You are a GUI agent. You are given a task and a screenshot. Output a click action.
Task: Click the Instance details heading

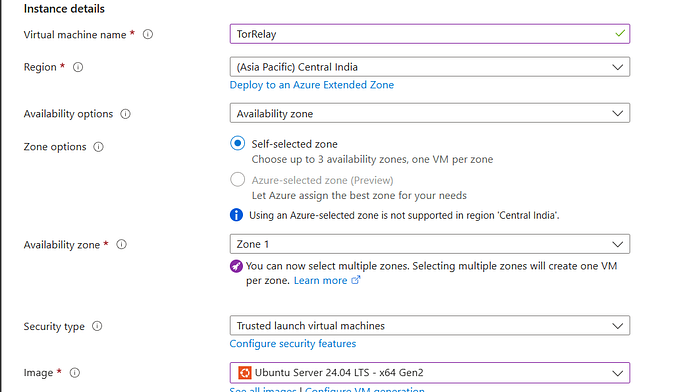(64, 9)
